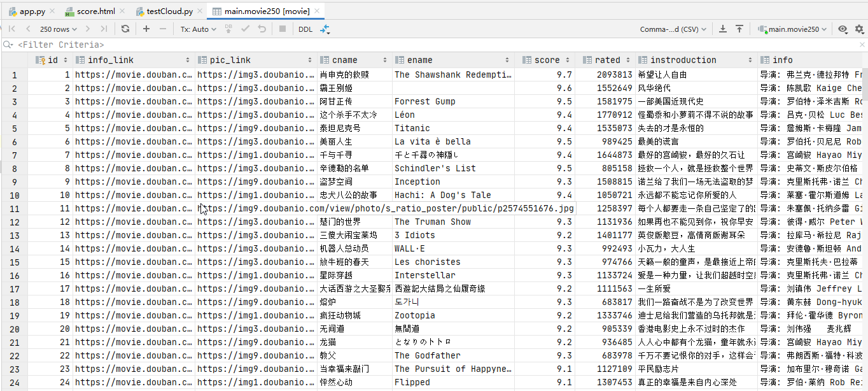Click the Rollback undo arrow icon
Image resolution: width=868 pixels, height=391 pixels.
262,29
